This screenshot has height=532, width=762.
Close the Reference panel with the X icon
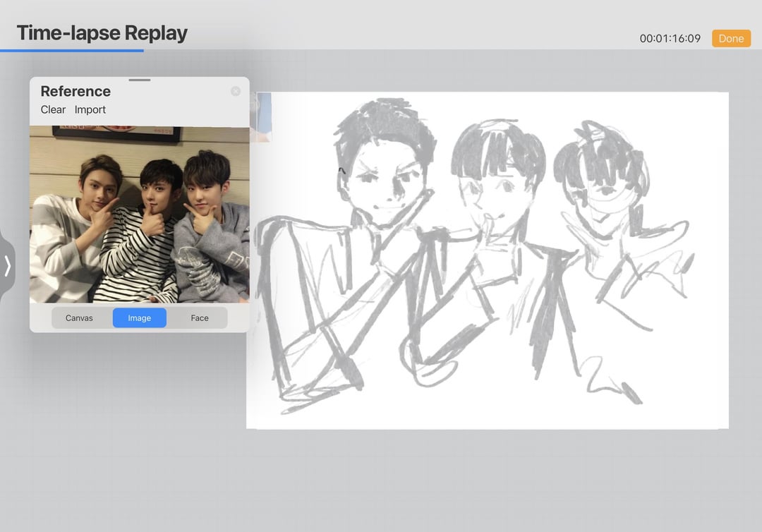coord(236,91)
